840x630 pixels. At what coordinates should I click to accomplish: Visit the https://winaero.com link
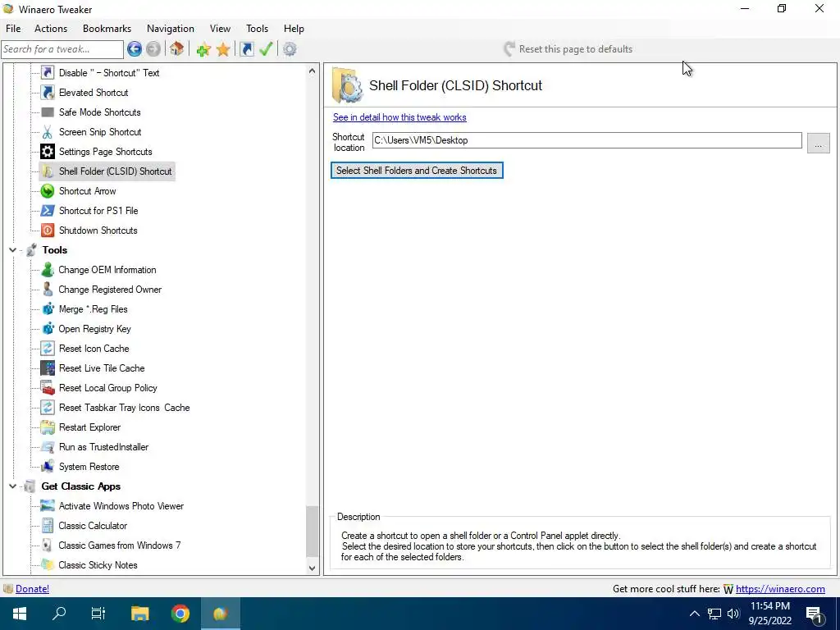point(780,589)
